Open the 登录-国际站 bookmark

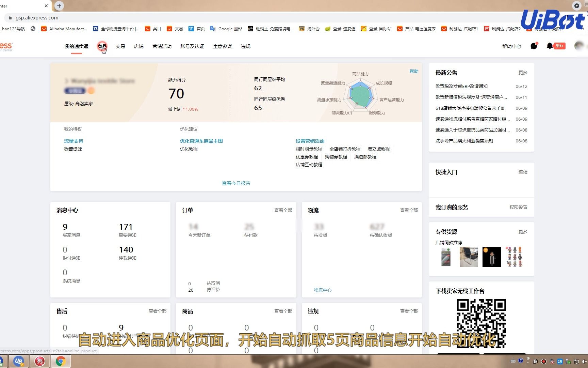(376, 29)
